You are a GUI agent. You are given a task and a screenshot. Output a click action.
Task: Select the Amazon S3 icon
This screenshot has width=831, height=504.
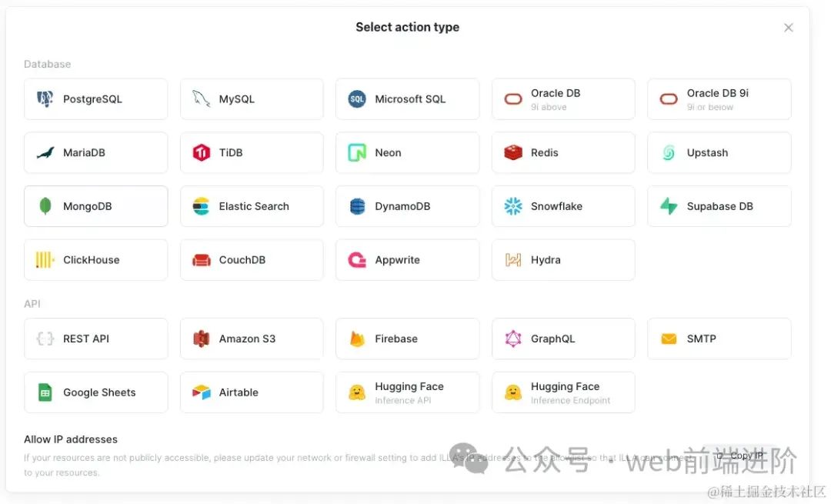[201, 339]
